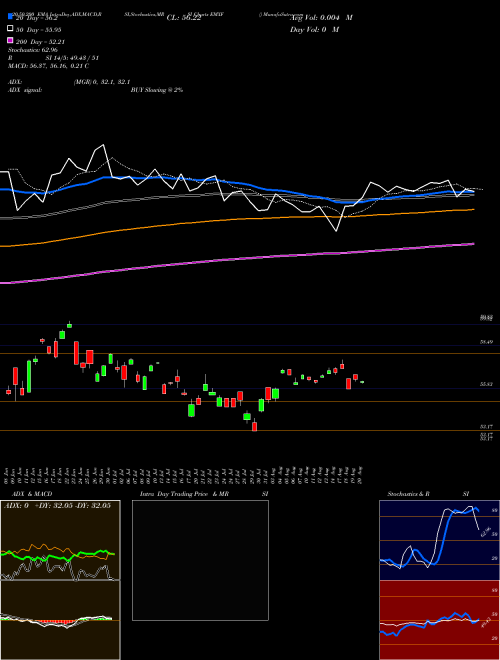
Task: Click the blue 20 Day EMA legend swatch
Action: pos(11,17)
